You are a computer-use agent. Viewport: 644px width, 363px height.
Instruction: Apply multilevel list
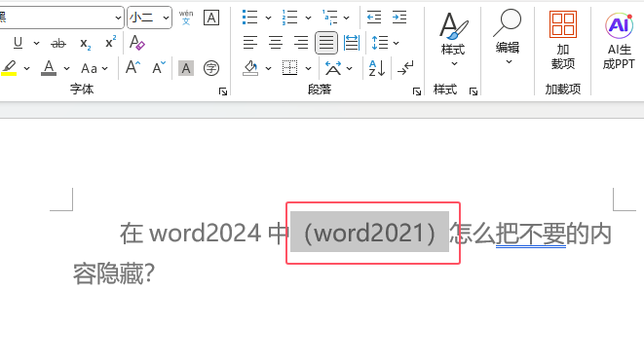329,18
